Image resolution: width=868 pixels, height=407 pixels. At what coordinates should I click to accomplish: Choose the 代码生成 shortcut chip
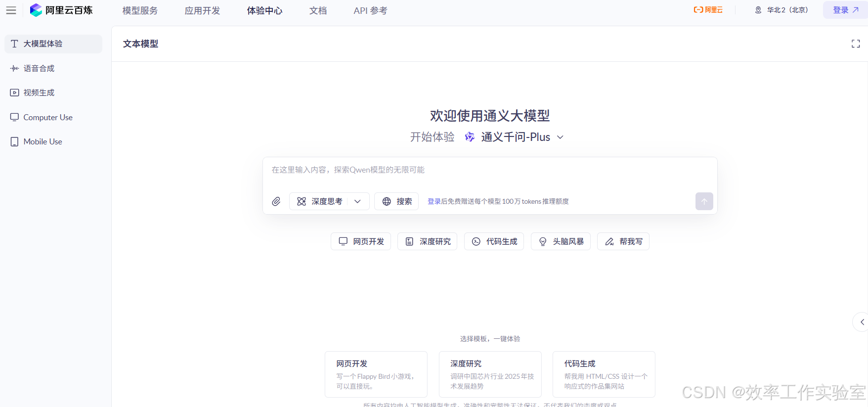click(x=494, y=241)
